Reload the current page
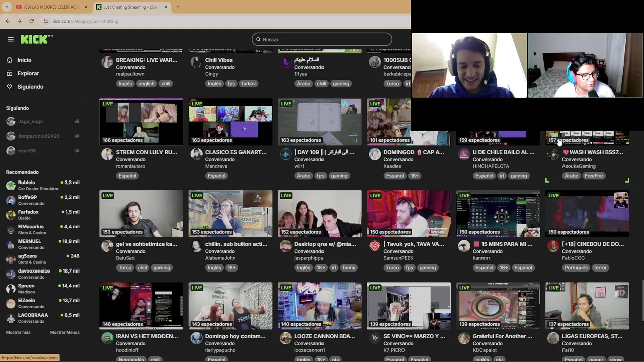This screenshot has width=644, height=362. point(31,21)
